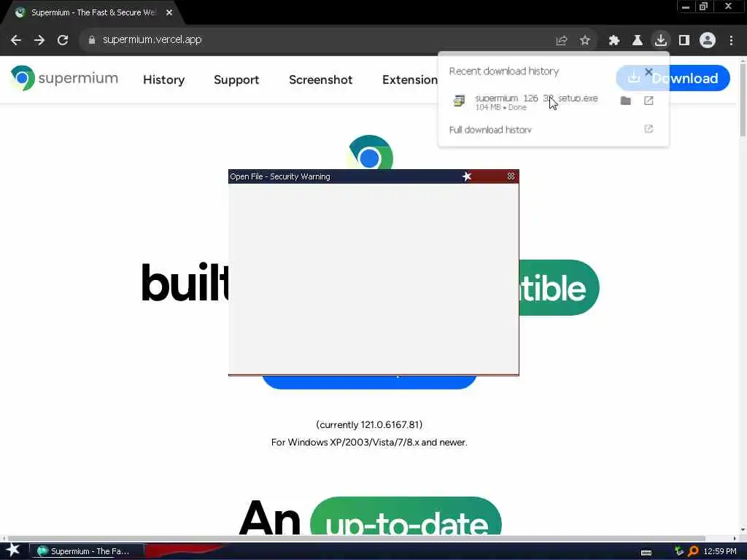This screenshot has width=747, height=560.
Task: Open the History nav link
Action: point(164,79)
